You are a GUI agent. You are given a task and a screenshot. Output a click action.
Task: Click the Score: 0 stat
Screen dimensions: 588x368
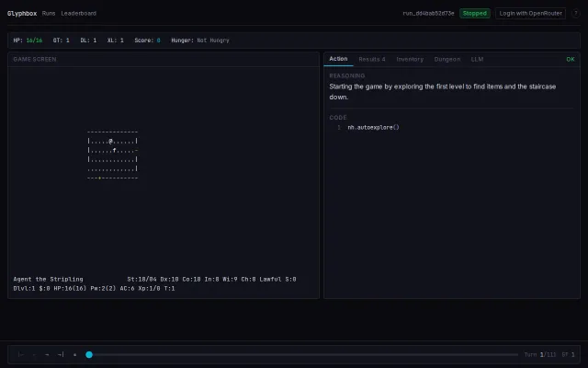(x=147, y=40)
